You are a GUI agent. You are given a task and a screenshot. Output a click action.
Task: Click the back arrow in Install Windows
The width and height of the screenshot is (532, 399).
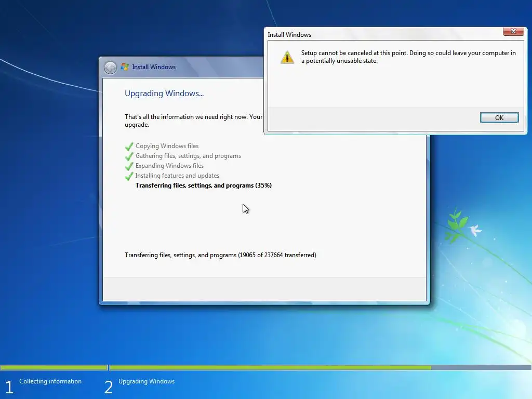pyautogui.click(x=110, y=67)
